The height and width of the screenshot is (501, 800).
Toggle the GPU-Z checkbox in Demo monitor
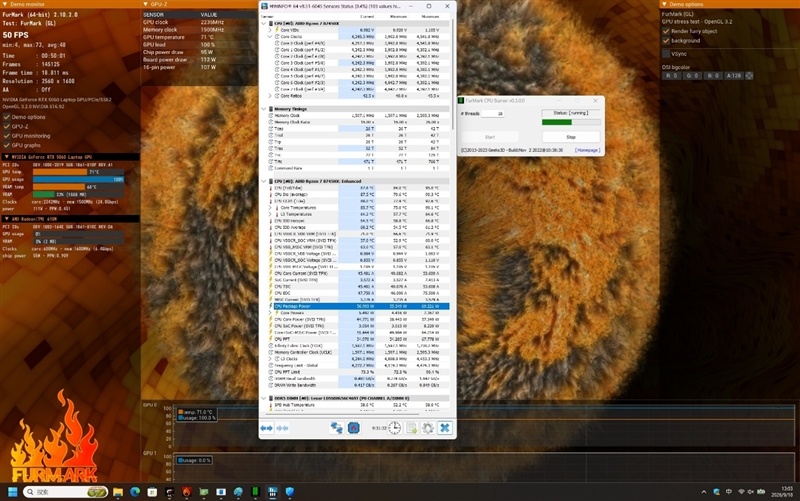point(7,126)
